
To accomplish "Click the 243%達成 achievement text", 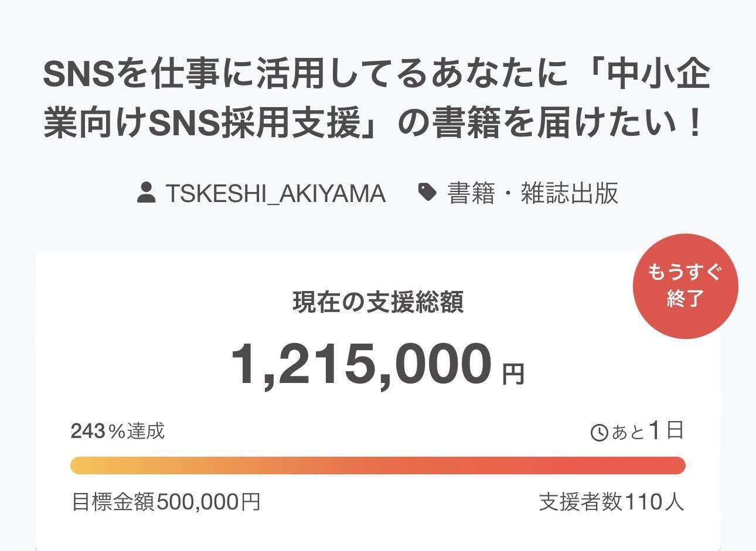I will [x=117, y=431].
